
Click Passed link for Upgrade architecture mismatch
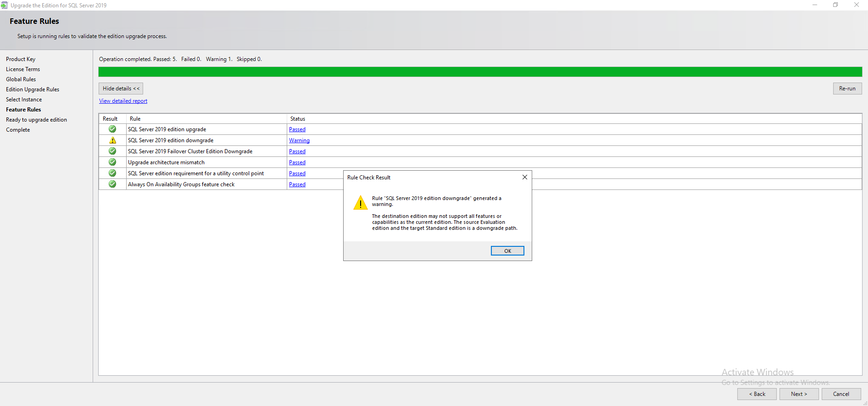[x=297, y=162]
